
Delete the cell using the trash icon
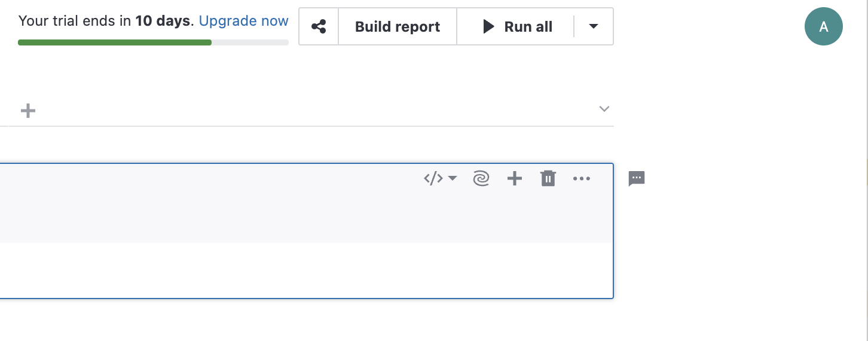(548, 178)
